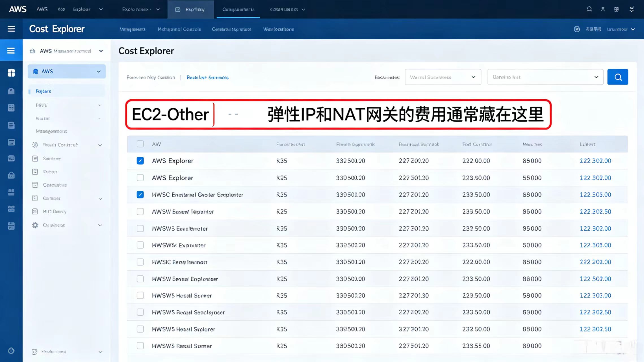
Task: Select Fojters in the sidebar
Action: [x=66, y=91]
